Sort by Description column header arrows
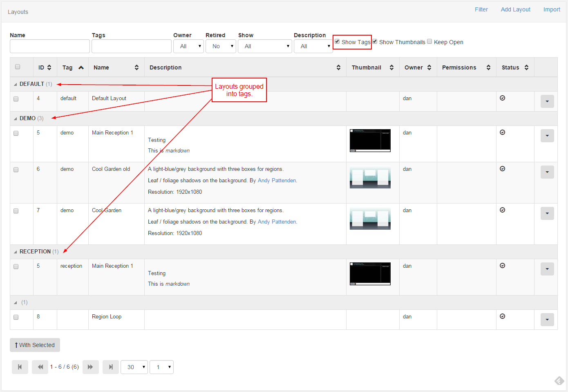The width and height of the screenshot is (568, 392). coord(338,67)
